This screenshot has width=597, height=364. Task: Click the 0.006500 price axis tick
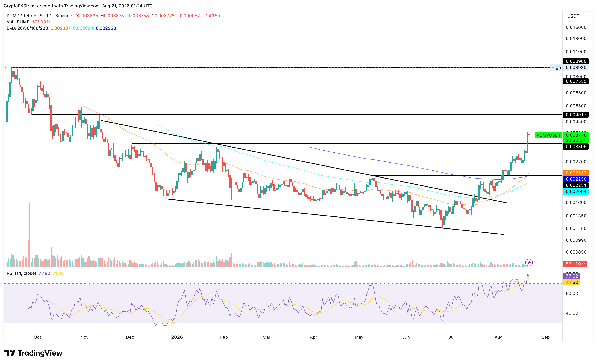click(x=576, y=93)
